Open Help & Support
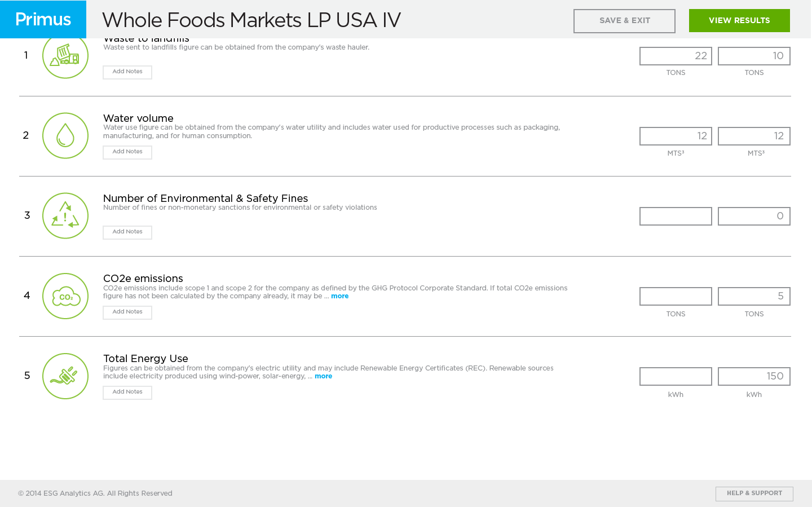This screenshot has width=812, height=507. [x=754, y=494]
